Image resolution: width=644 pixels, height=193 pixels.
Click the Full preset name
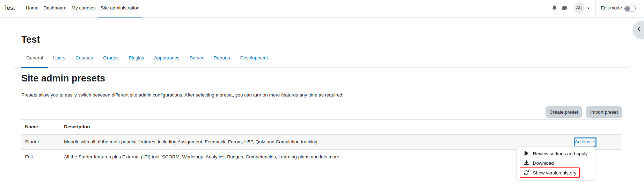tap(29, 157)
